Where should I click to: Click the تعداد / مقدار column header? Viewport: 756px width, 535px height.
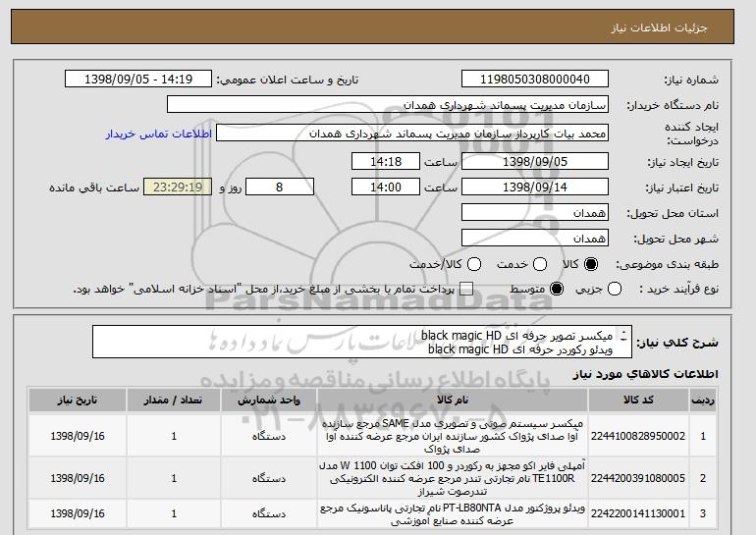(x=174, y=401)
